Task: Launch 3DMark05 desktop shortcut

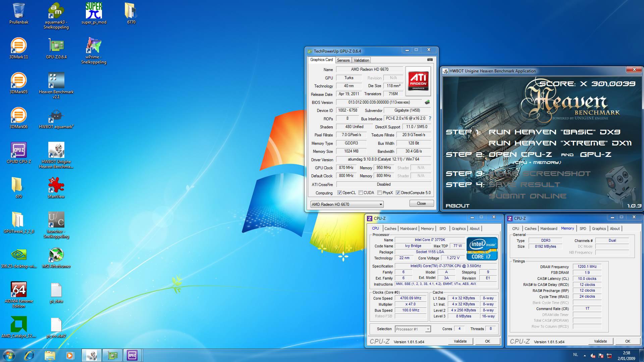Action: point(19,83)
